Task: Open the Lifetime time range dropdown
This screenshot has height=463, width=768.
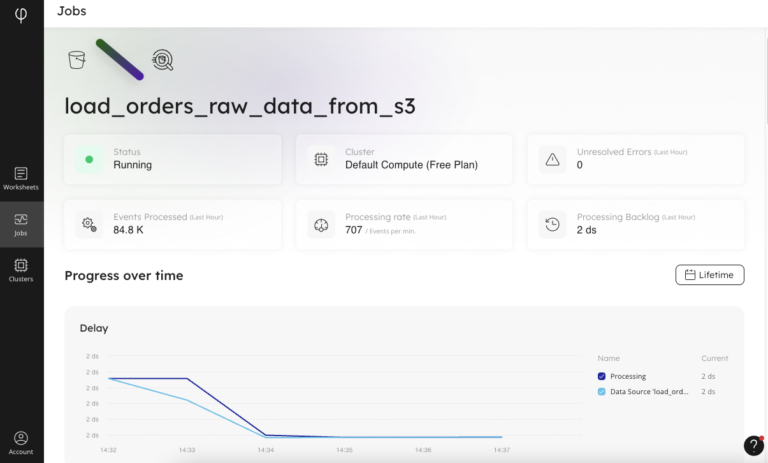Action: [x=710, y=275]
